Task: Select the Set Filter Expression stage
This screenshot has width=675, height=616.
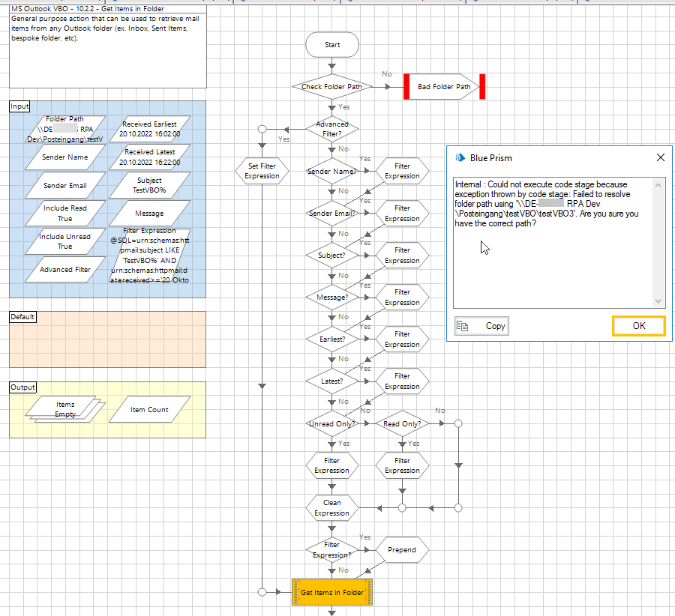Action: [262, 171]
